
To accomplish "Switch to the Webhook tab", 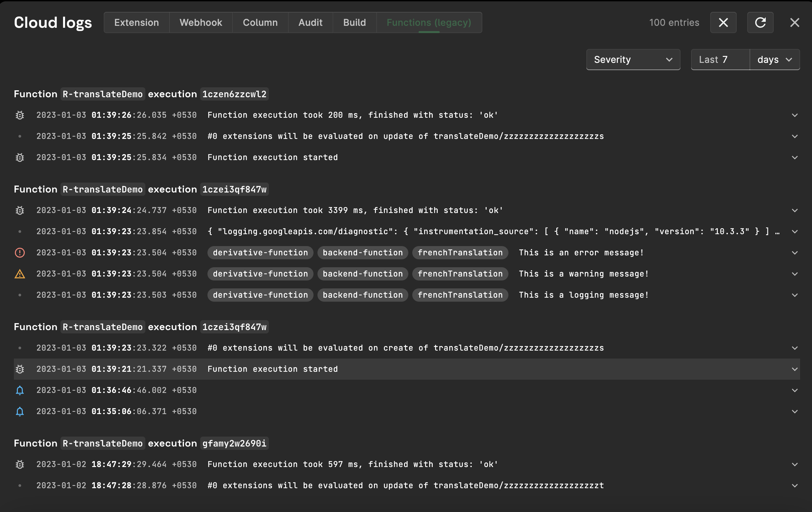I will pyautogui.click(x=201, y=22).
